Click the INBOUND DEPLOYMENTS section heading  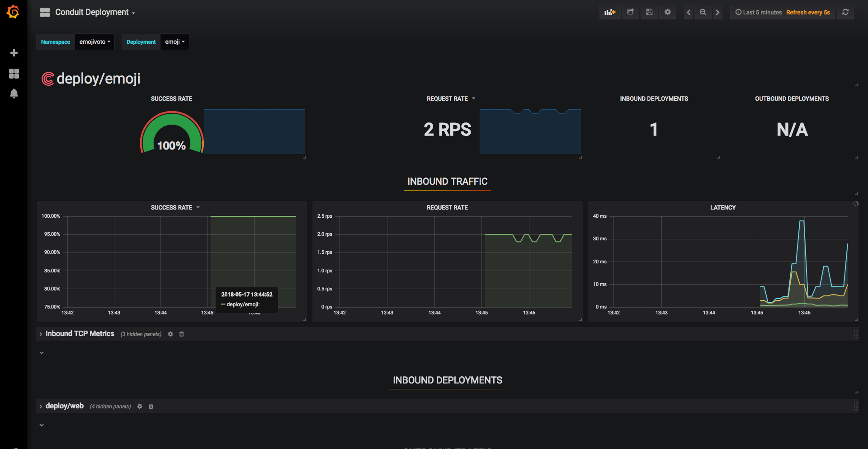coord(448,380)
